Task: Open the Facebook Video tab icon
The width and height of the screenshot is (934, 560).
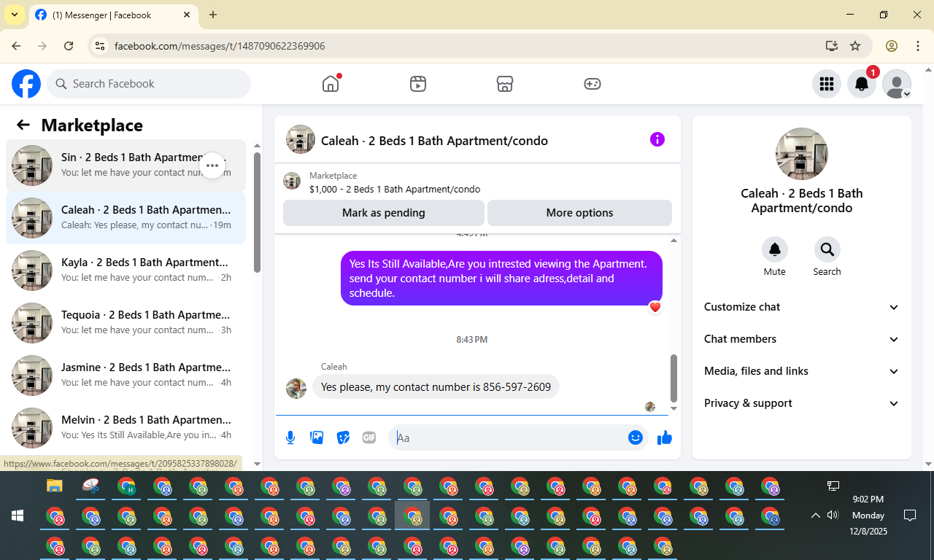Action: click(x=417, y=84)
